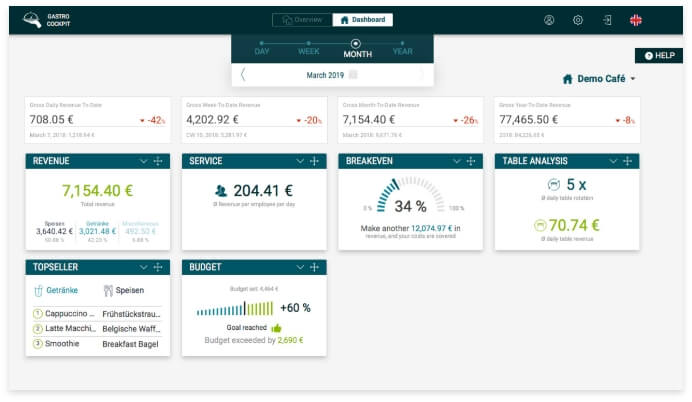This screenshot has width=692, height=402.
Task: Expand the Demo Café location dropdown
Action: [x=600, y=79]
